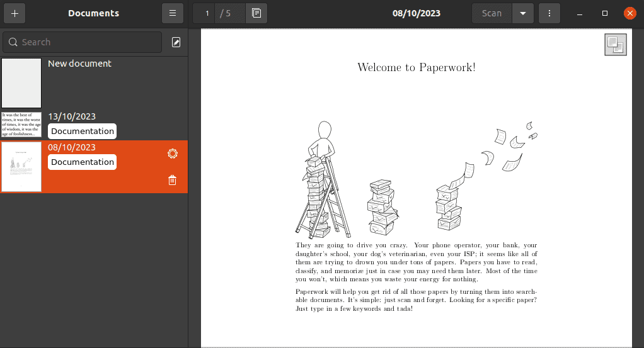
Task: Click Documentation label under 08/10/2023
Action: [x=82, y=162]
